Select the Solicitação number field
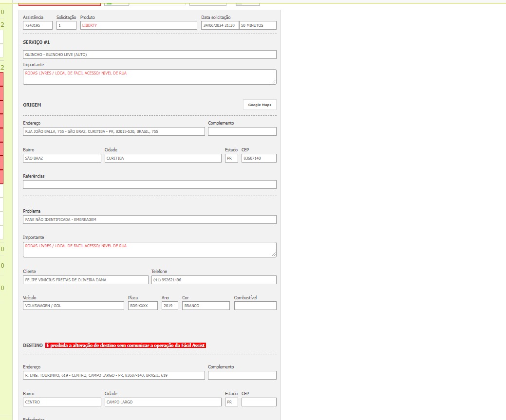Screen dimensions: 506x420 67,25
